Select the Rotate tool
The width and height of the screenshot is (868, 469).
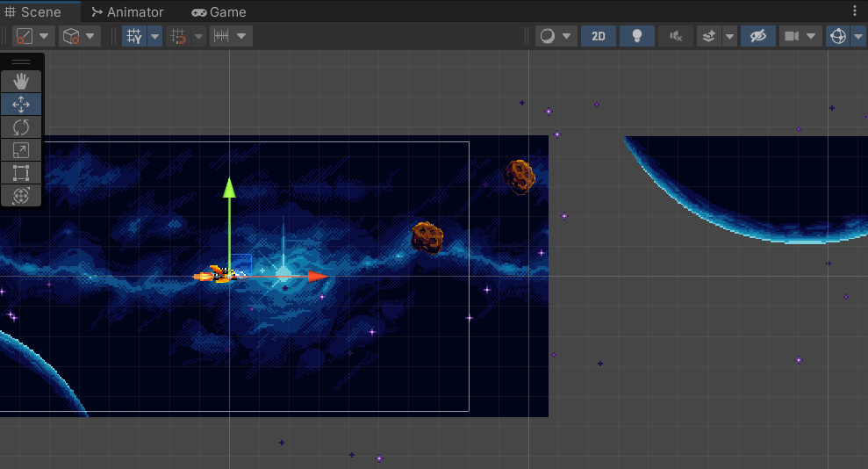click(x=21, y=127)
